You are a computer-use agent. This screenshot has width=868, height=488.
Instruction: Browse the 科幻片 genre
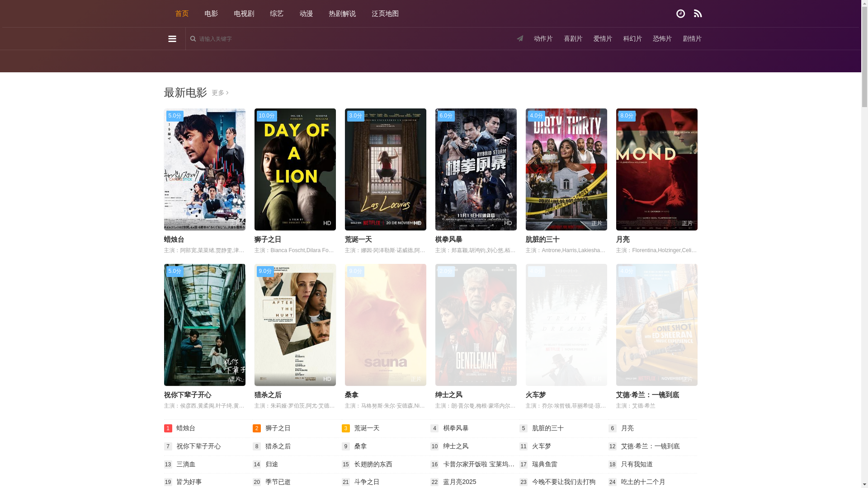pyautogui.click(x=632, y=38)
